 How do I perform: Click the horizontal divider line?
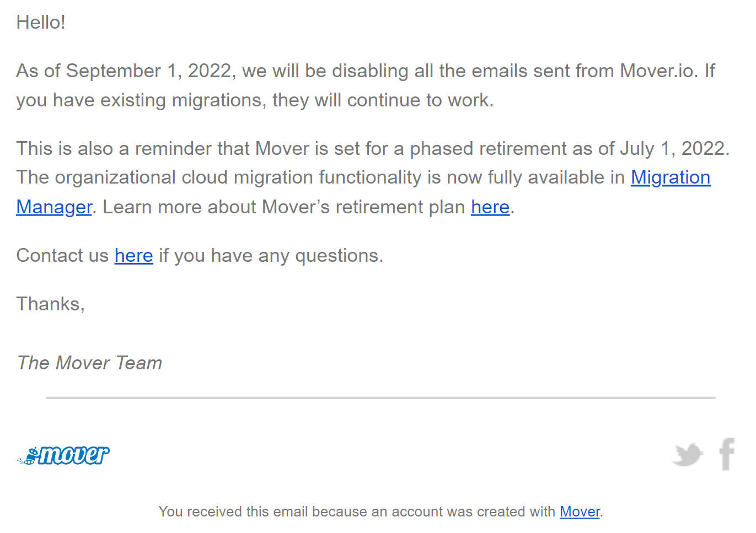tap(380, 397)
